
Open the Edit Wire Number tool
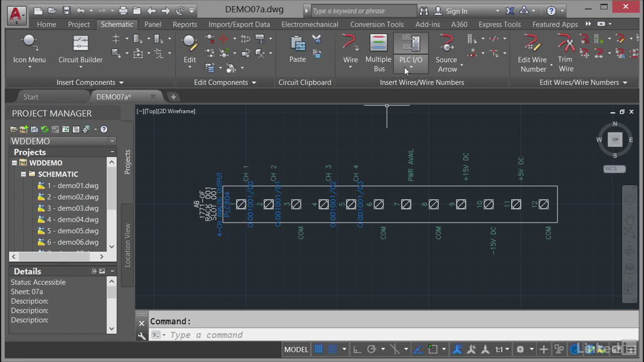pyautogui.click(x=532, y=53)
